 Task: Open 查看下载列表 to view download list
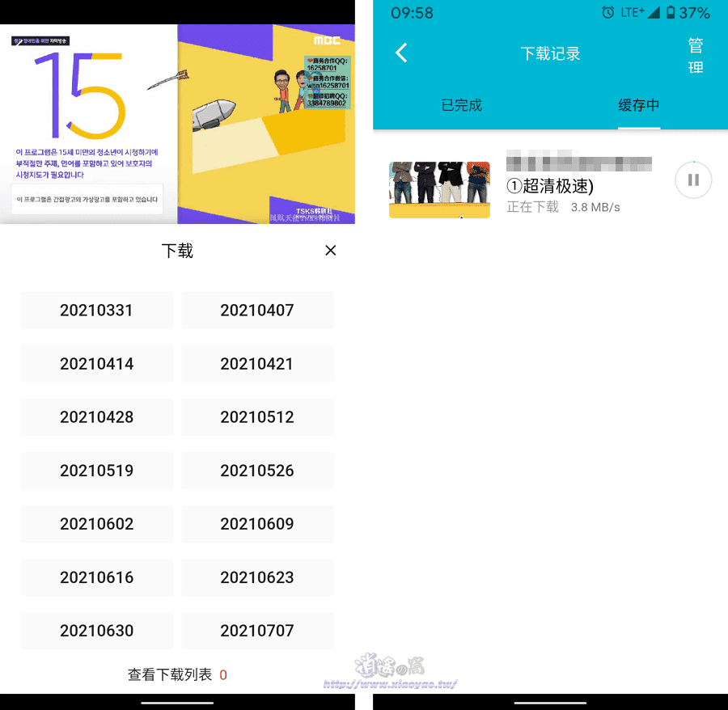tap(171, 673)
